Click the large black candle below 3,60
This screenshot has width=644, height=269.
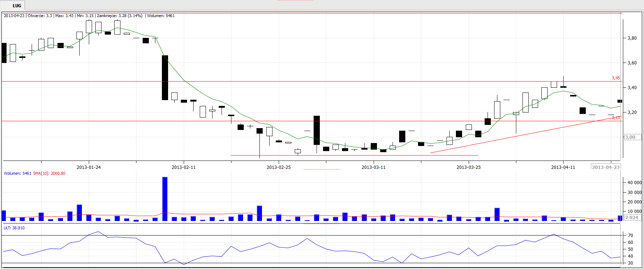click(x=165, y=78)
